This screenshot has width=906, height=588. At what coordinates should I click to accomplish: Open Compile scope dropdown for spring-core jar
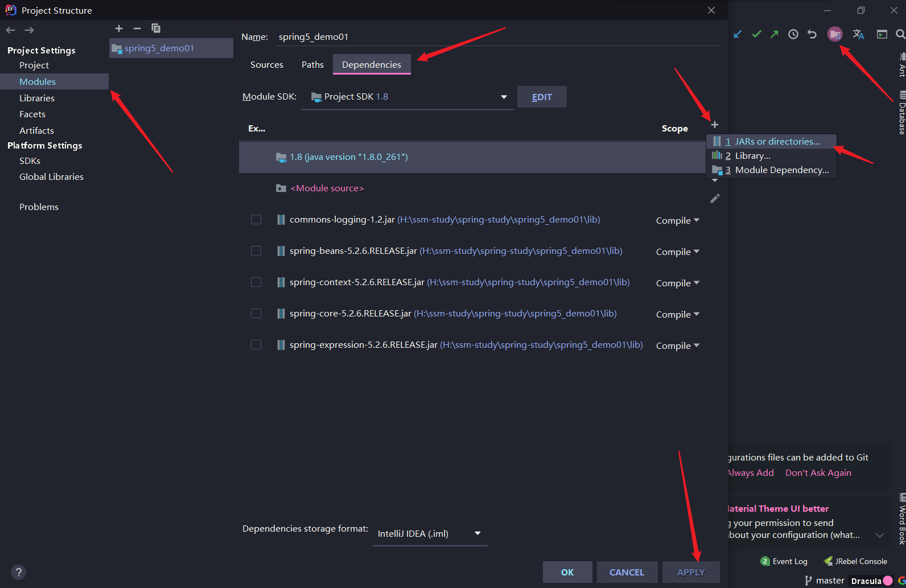click(678, 314)
